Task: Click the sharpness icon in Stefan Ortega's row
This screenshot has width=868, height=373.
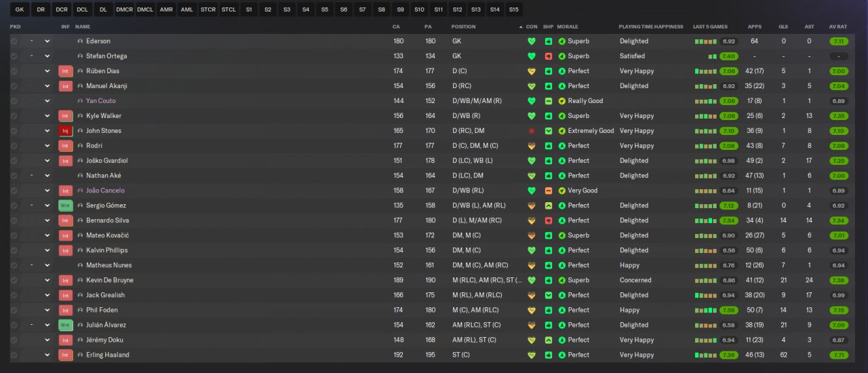Action: (x=549, y=56)
